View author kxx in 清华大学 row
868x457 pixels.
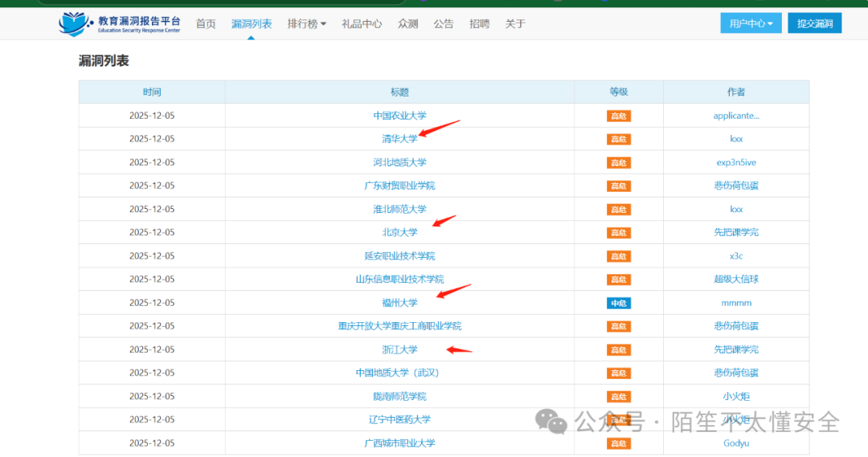736,139
